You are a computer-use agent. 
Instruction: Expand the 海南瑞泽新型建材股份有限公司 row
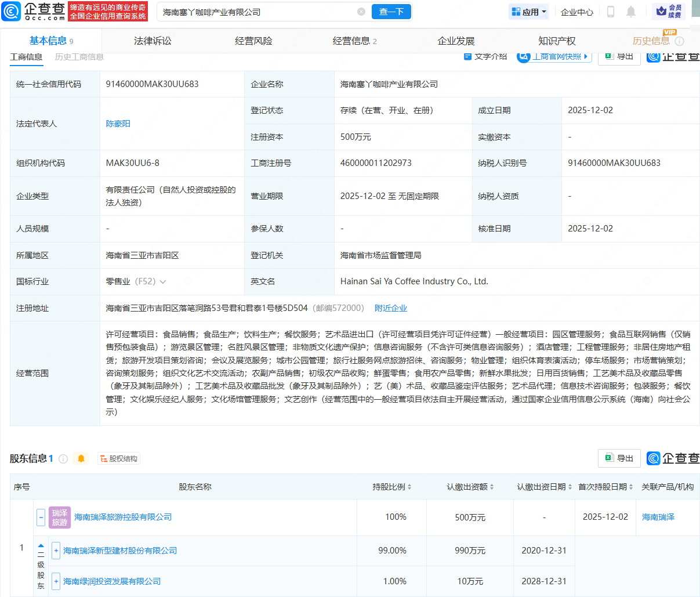click(56, 551)
